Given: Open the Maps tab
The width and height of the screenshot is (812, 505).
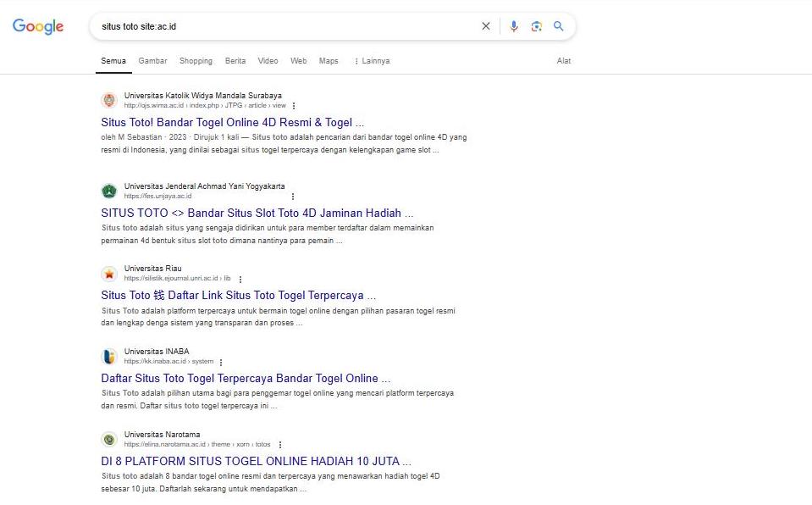Looking at the screenshot, I should [x=329, y=61].
